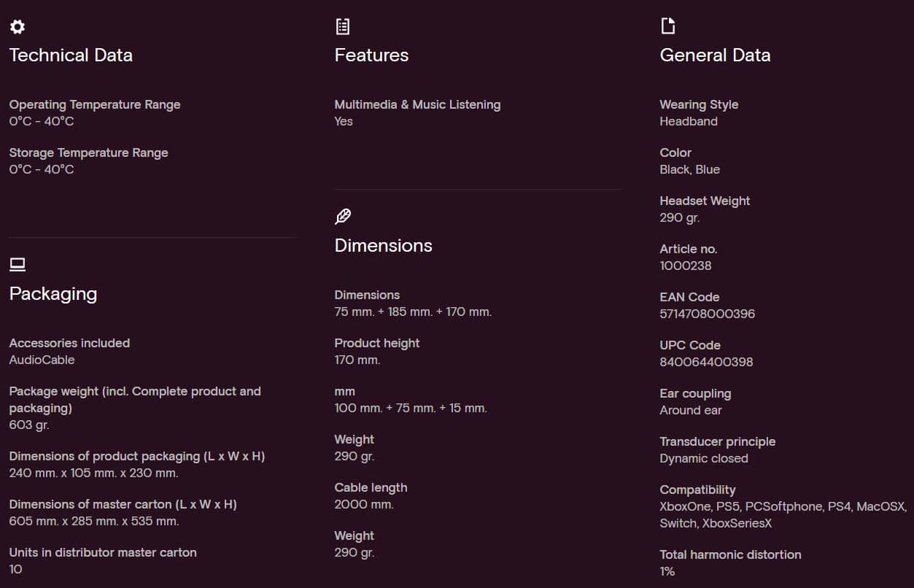Click the UPC Code label

coord(690,345)
